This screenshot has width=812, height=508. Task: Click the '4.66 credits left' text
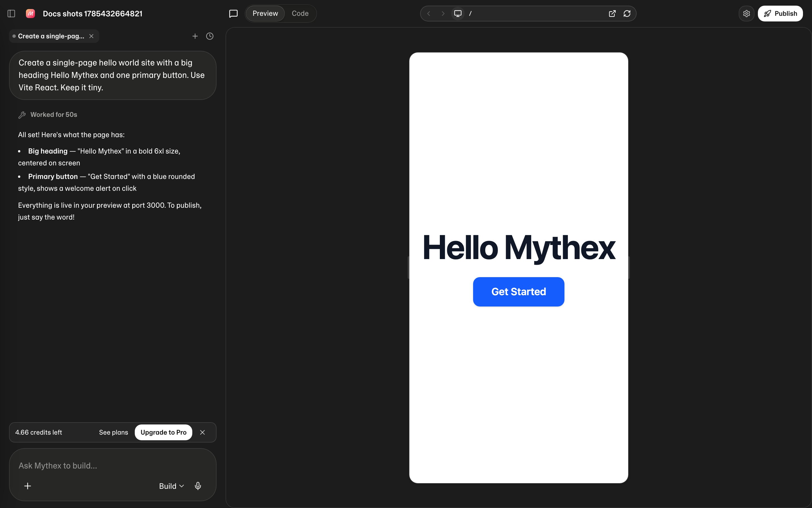click(39, 432)
